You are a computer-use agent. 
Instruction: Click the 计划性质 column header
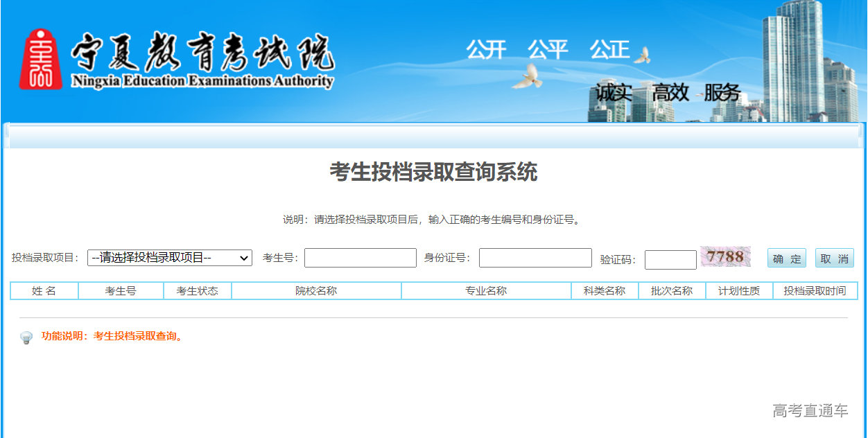tap(739, 291)
